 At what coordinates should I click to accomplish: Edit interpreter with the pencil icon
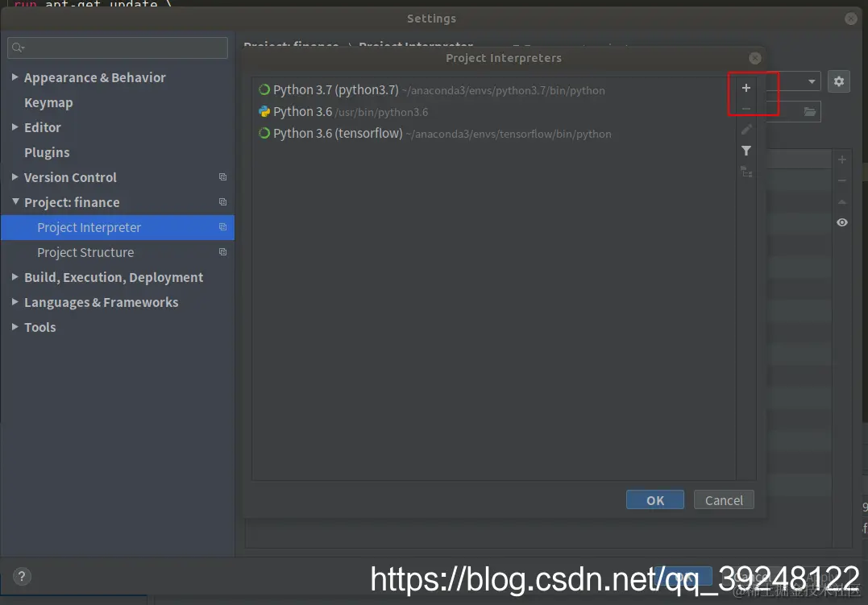(x=746, y=130)
